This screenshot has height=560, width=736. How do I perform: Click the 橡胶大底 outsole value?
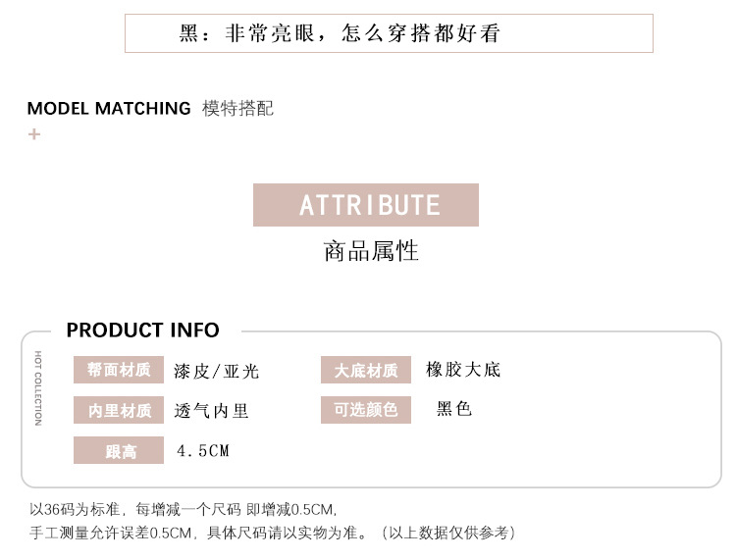pos(463,370)
